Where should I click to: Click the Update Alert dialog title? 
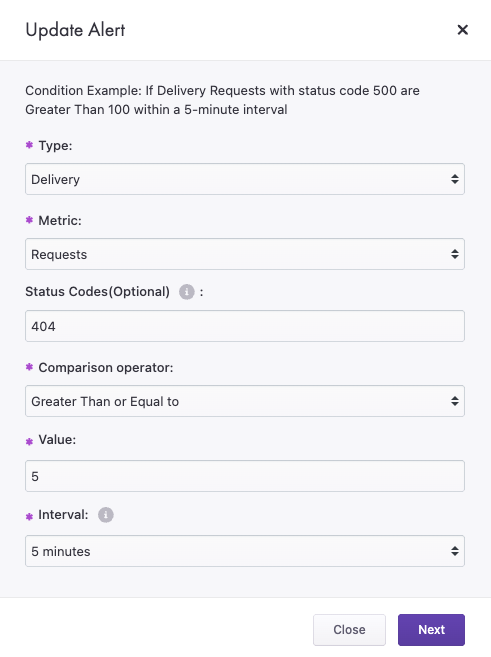75,30
